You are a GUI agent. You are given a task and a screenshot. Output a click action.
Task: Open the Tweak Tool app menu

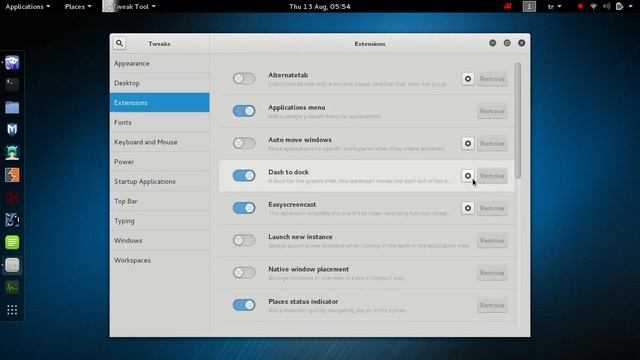130,7
